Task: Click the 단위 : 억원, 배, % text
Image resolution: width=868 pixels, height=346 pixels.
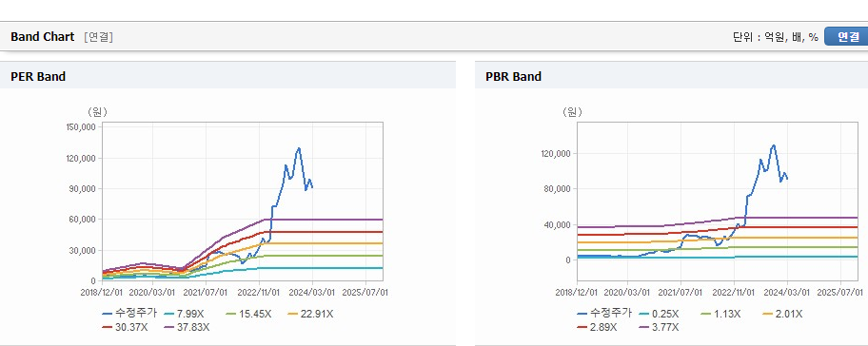Action: pyautogui.click(x=775, y=37)
